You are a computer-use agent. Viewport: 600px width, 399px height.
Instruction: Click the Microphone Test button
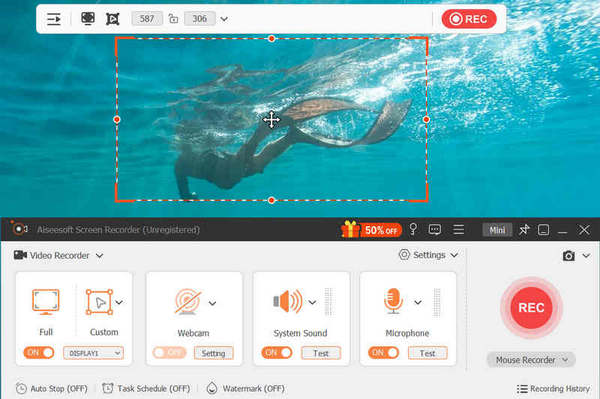coord(427,353)
